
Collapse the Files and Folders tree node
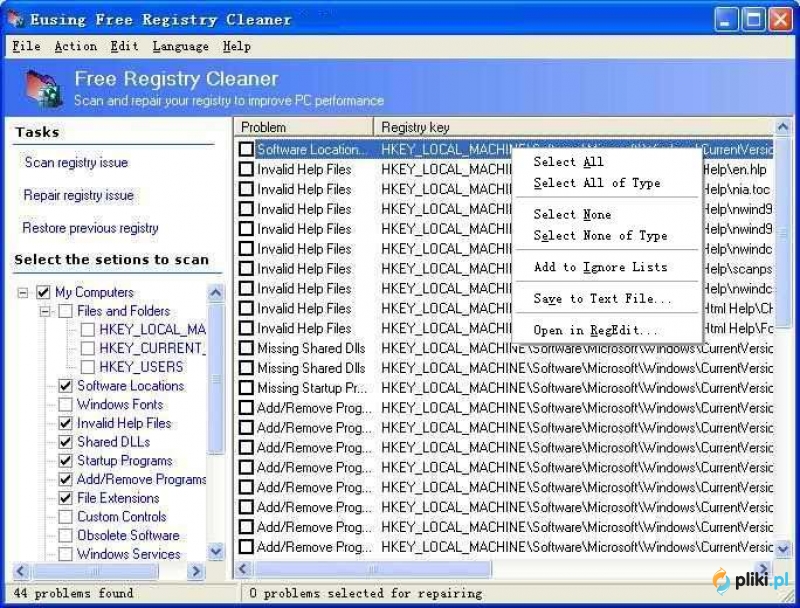(45, 311)
